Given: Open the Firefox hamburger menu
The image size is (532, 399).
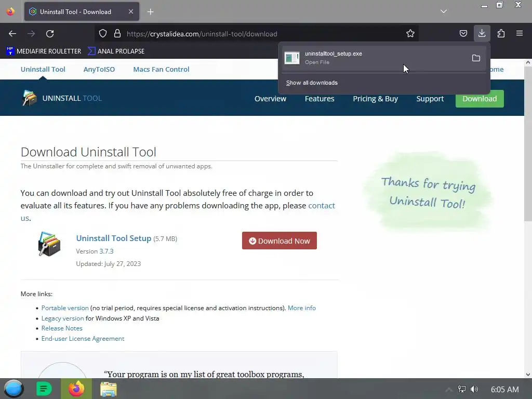Looking at the screenshot, I should coord(520,33).
